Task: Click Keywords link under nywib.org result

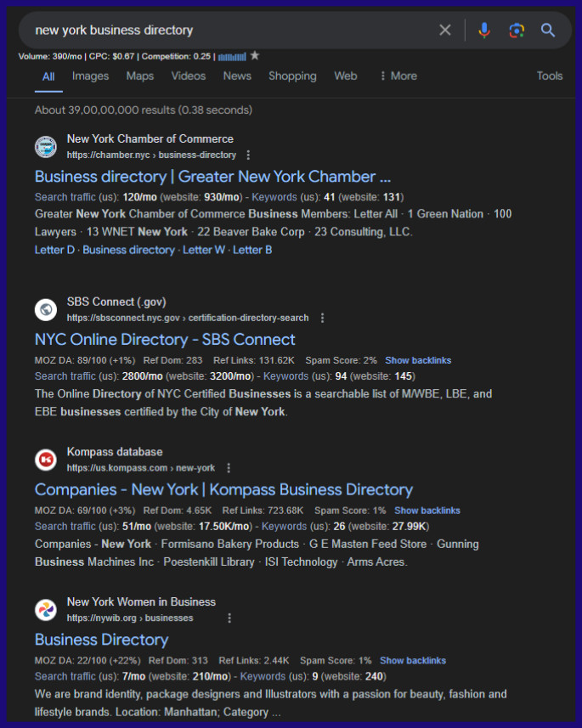Action: point(263,676)
